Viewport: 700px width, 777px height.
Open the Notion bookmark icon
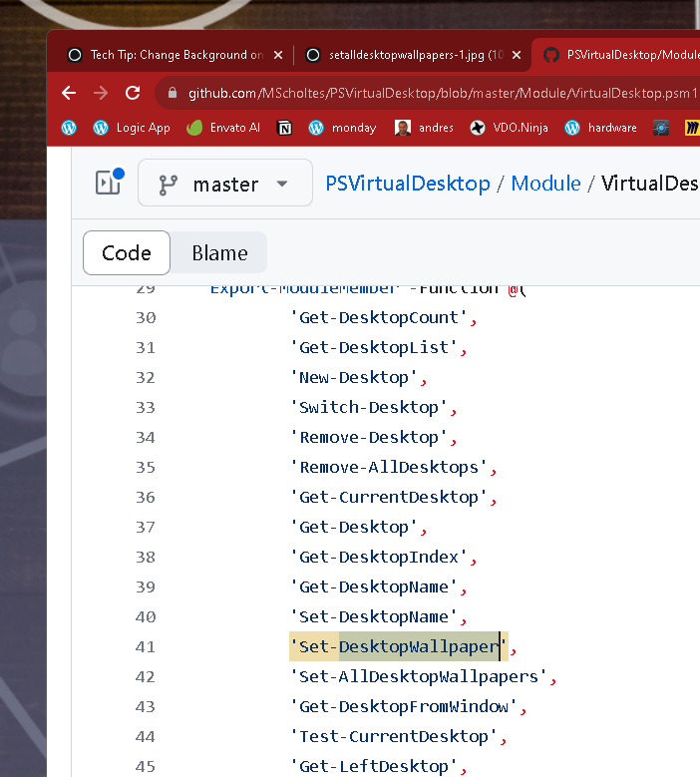pyautogui.click(x=284, y=129)
